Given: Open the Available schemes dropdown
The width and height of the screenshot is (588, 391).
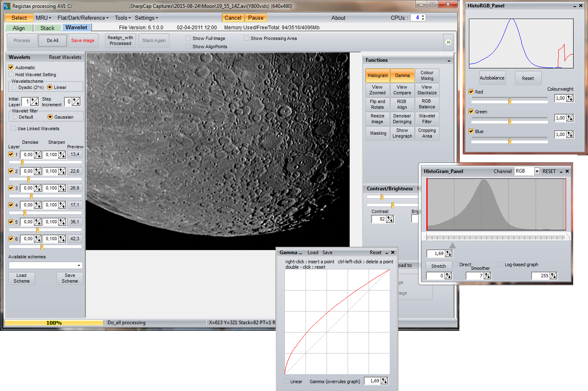Looking at the screenshot, I should tap(79, 265).
